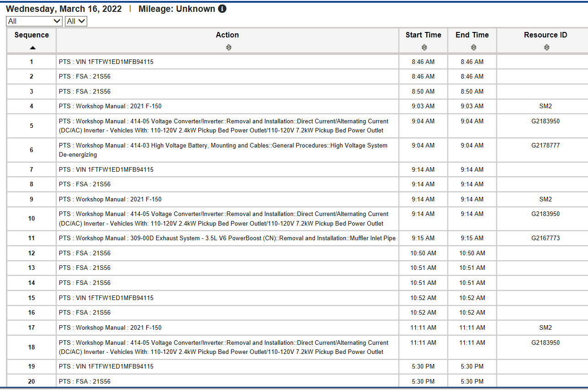Select the VIN 1FTFW1ED1MFB94115 action in sequence 1
Viewport: 588px width, 390px height.
(106, 62)
